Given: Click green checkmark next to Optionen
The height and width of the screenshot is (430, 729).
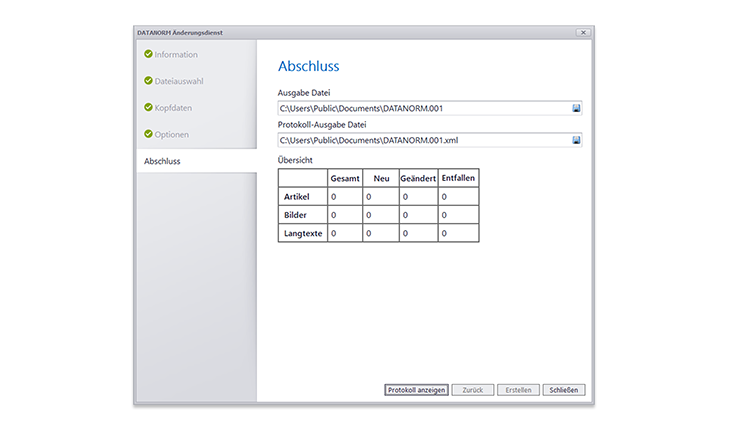Looking at the screenshot, I should coord(148,134).
